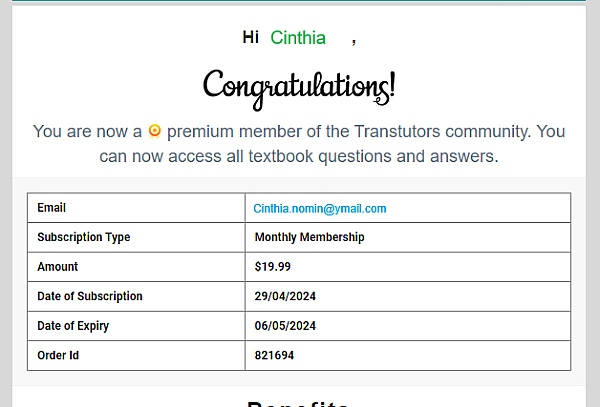Screen dimensions: 600x407
Task: Click the Monthly Membership value
Action: (x=309, y=238)
